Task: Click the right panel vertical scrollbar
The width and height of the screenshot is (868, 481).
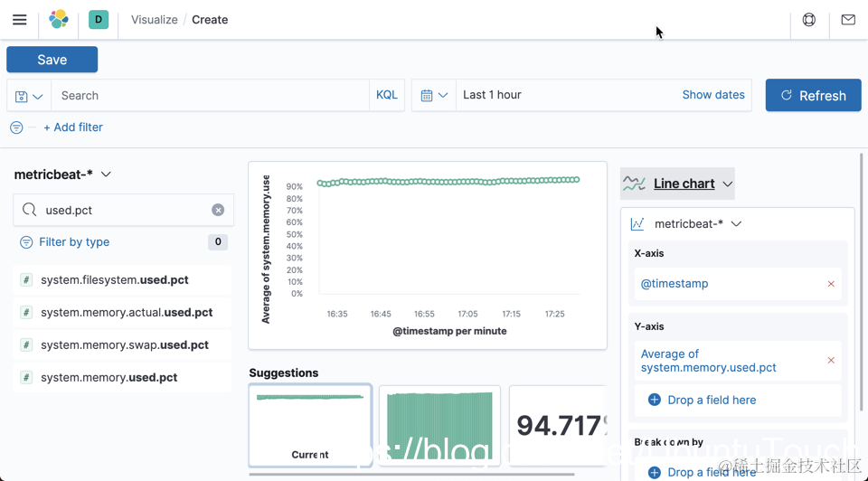Action: point(861,282)
